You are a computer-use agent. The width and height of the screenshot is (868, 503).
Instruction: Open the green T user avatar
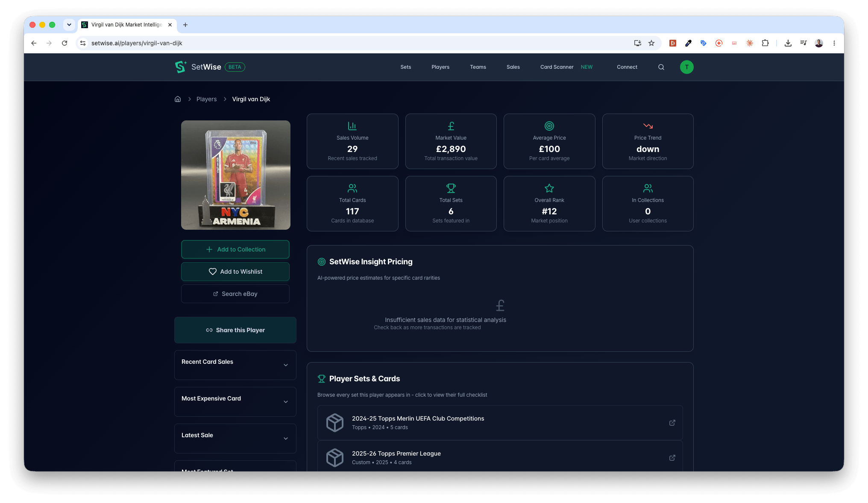pyautogui.click(x=686, y=67)
